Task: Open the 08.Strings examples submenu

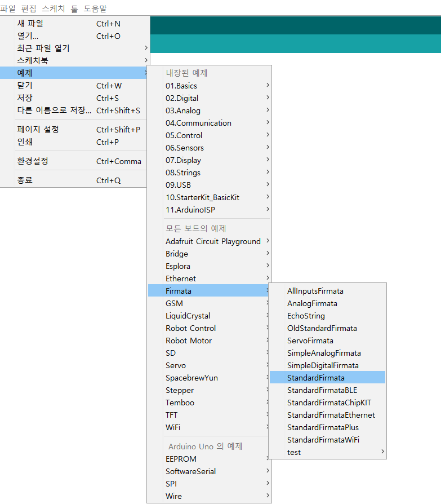Action: click(209, 173)
